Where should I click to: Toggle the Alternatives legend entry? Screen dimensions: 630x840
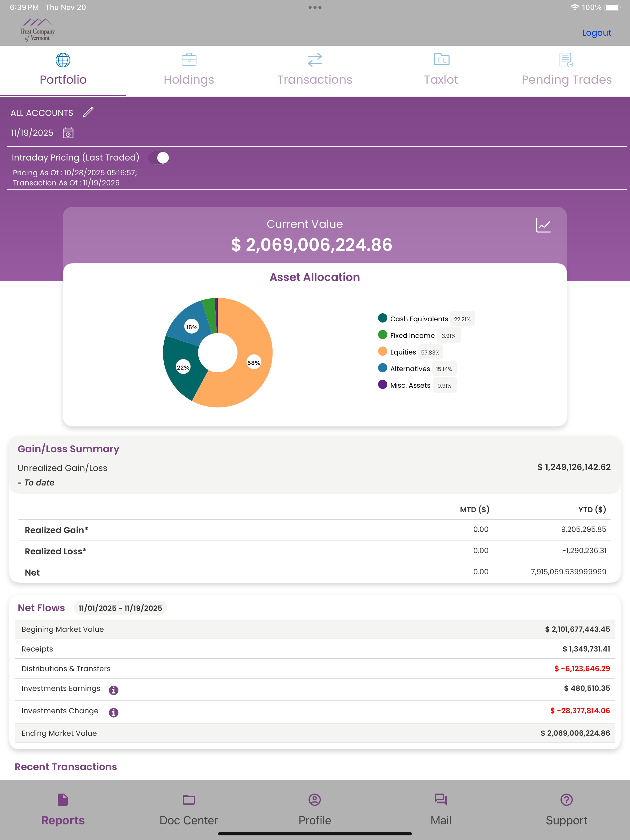(x=417, y=369)
